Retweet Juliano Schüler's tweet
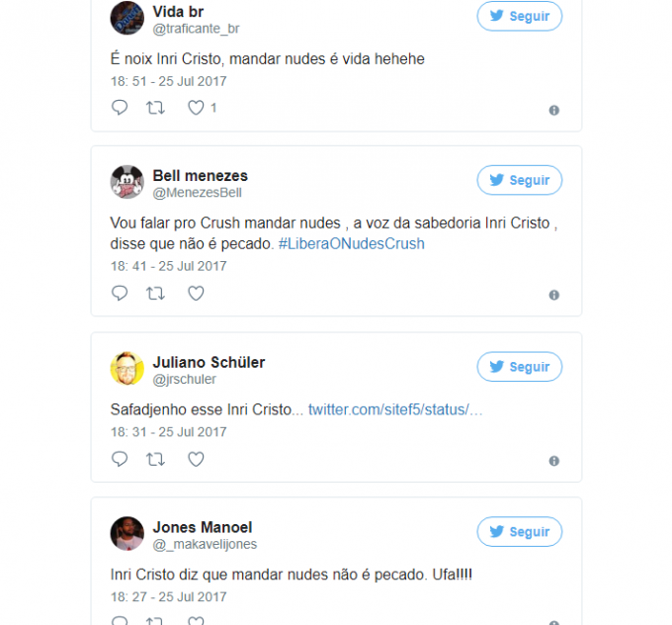The image size is (672, 625). click(155, 459)
